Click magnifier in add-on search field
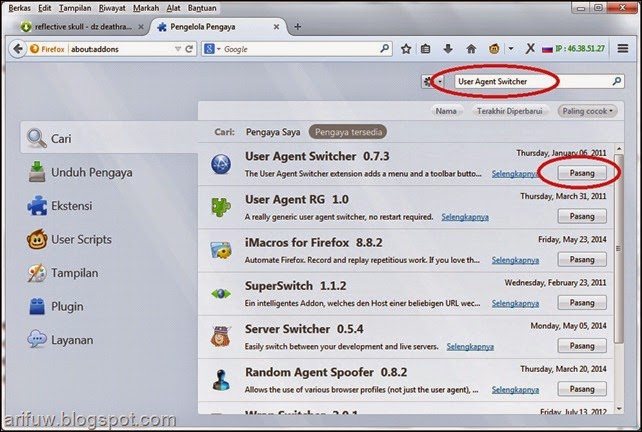The height and width of the screenshot is (432, 642). pos(617,81)
